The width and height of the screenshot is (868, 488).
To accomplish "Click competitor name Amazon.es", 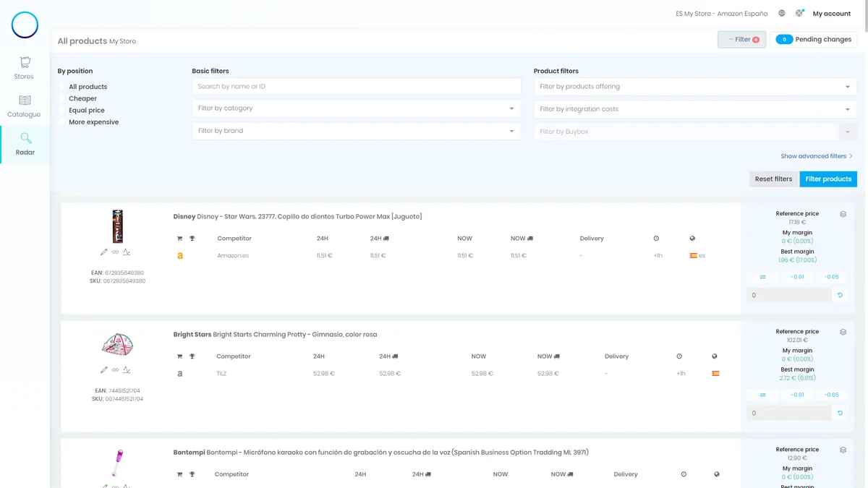I will point(233,256).
